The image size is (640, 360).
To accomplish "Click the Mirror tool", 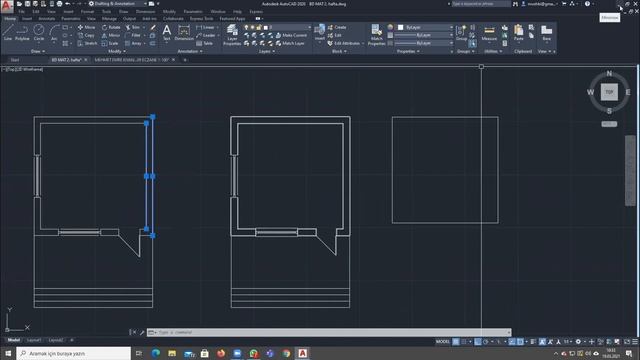I will pyautogui.click(x=111, y=36).
